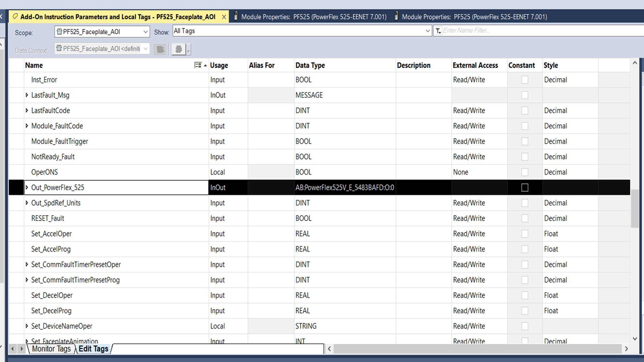Click the grayed stamp toolbar button
The width and height of the screenshot is (644, 362).
(x=179, y=49)
